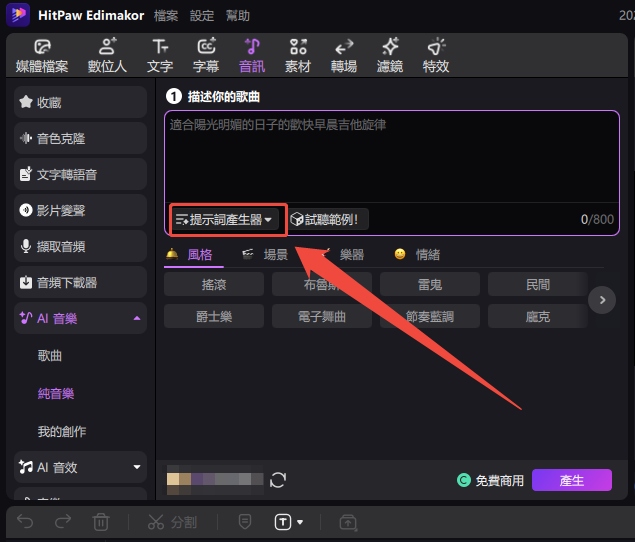Click the T text frame icon
This screenshot has height=542, width=635.
pos(283,522)
